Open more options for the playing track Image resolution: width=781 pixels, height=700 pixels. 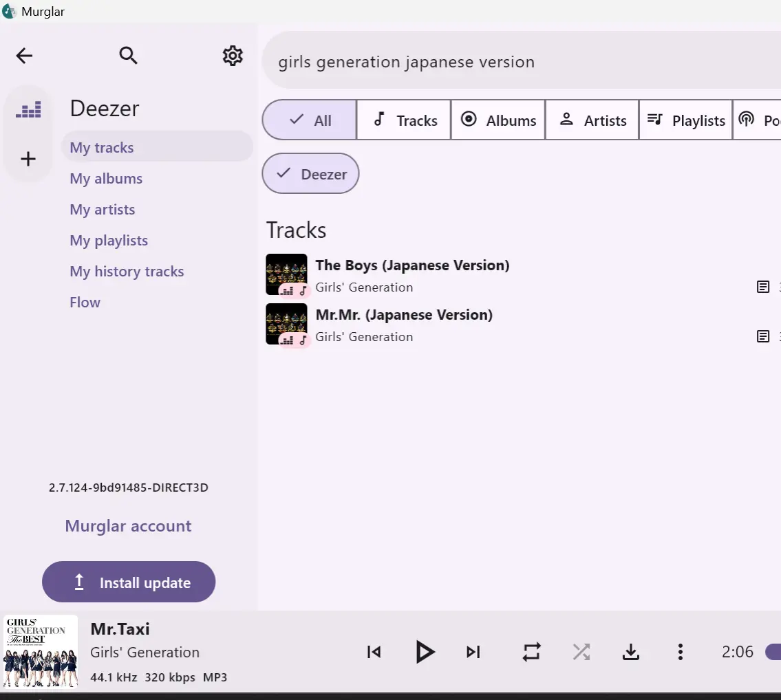pyautogui.click(x=681, y=652)
